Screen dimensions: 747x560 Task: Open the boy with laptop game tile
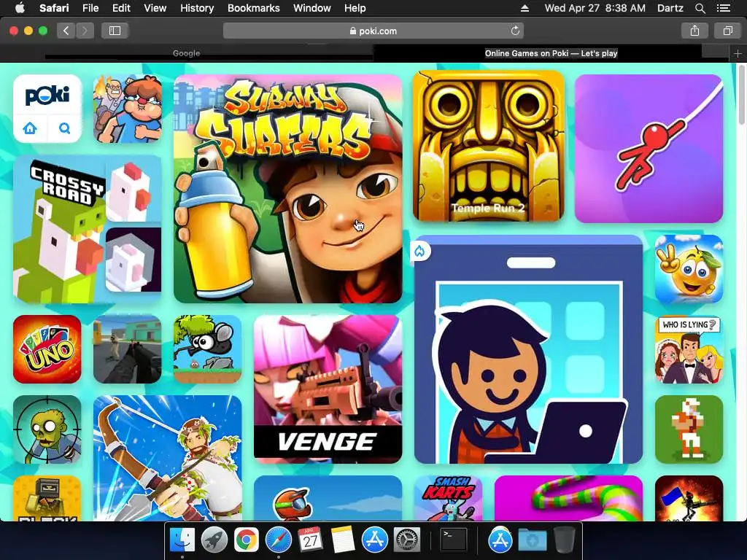[x=528, y=349]
